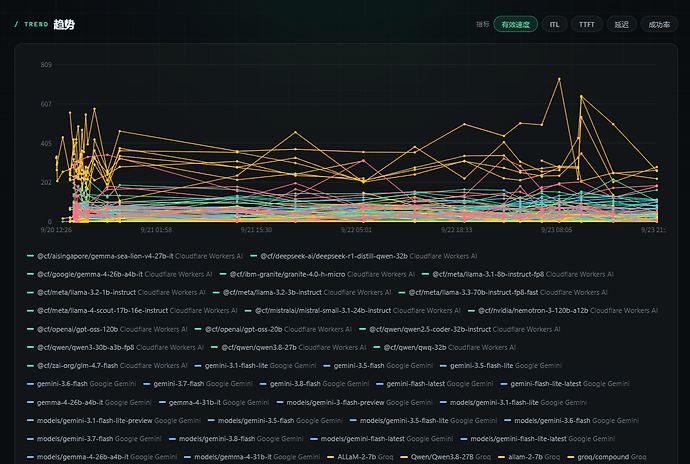Toggle @cf/deepseek-ai/deepseek-r1-distill-qwen-32b legend series

click(363, 256)
